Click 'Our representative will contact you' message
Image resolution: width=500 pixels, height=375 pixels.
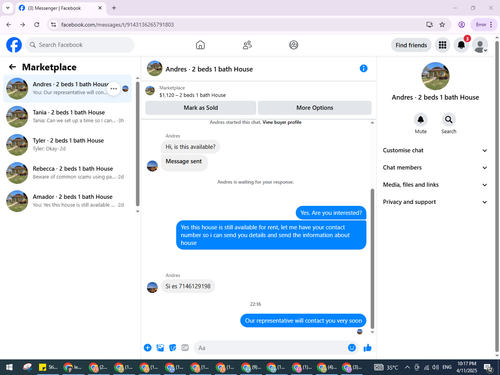(x=303, y=321)
